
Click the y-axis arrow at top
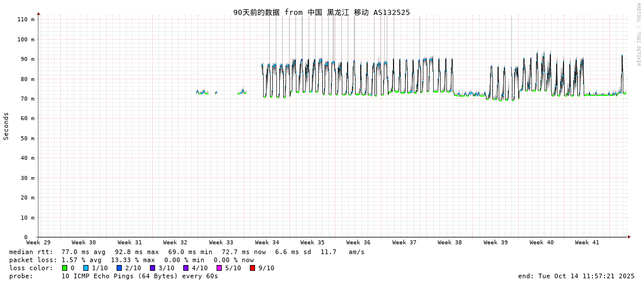click(x=38, y=13)
